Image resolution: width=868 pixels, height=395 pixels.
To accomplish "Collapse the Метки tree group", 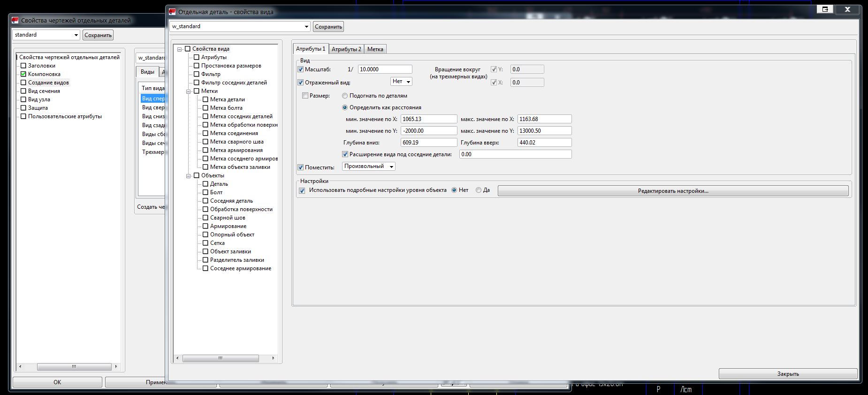I will coord(188,91).
